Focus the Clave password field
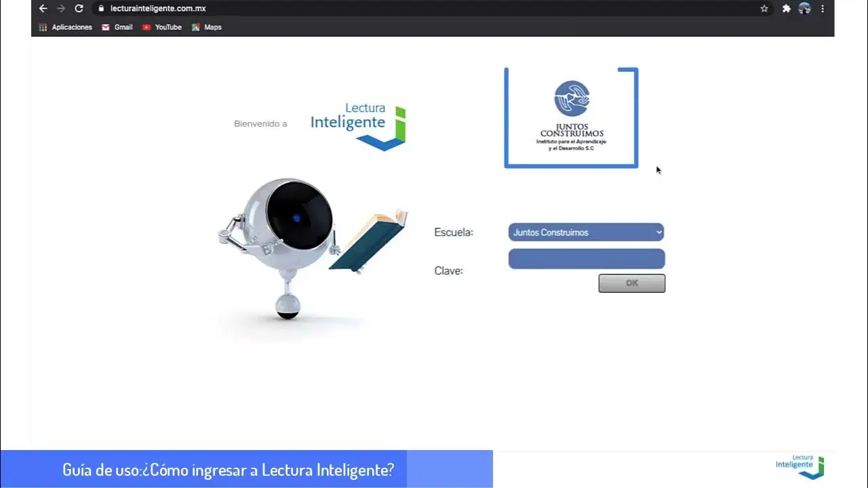868x488 pixels. (x=587, y=259)
